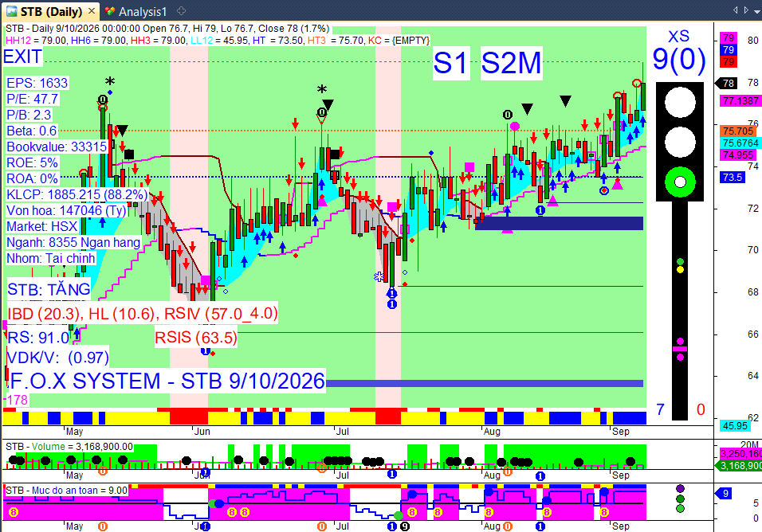Image resolution: width=762 pixels, height=532 pixels.
Task: Click the EPS: 1633 value
Action: [37, 83]
